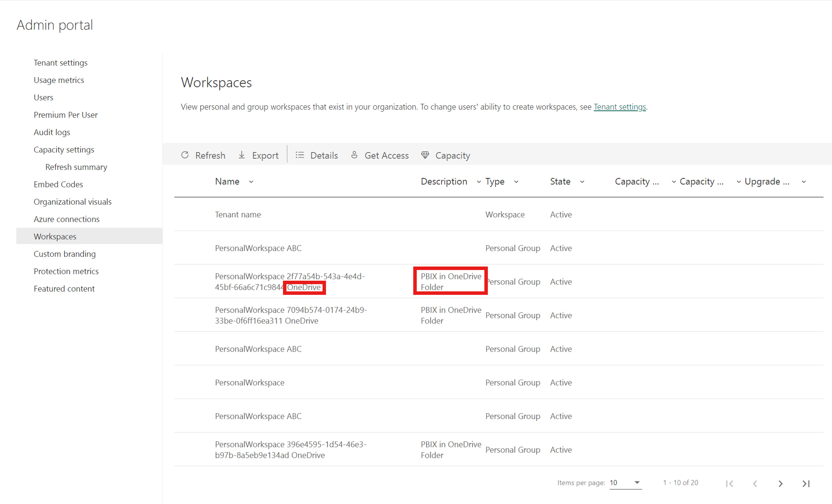Screen dimensions: 832x504
Task: Click the Get Access person icon
Action: [x=354, y=155]
